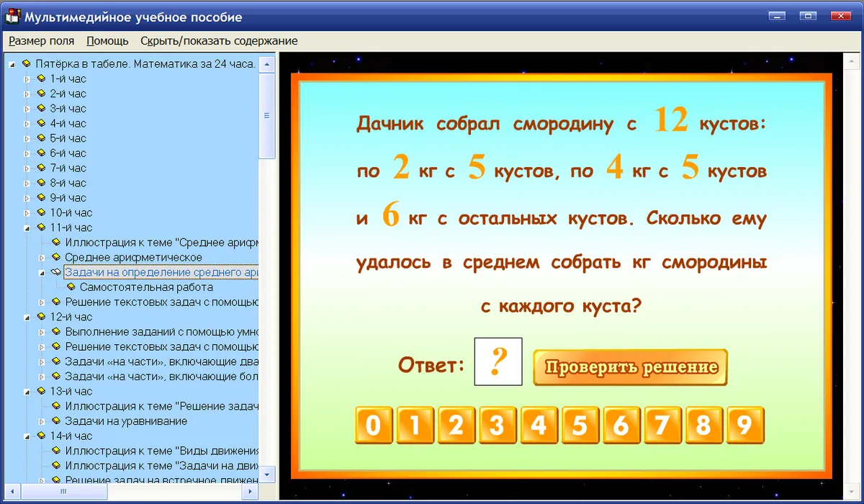
Task: Click the book icon beside Самостоятельная работа
Action: pos(71,287)
